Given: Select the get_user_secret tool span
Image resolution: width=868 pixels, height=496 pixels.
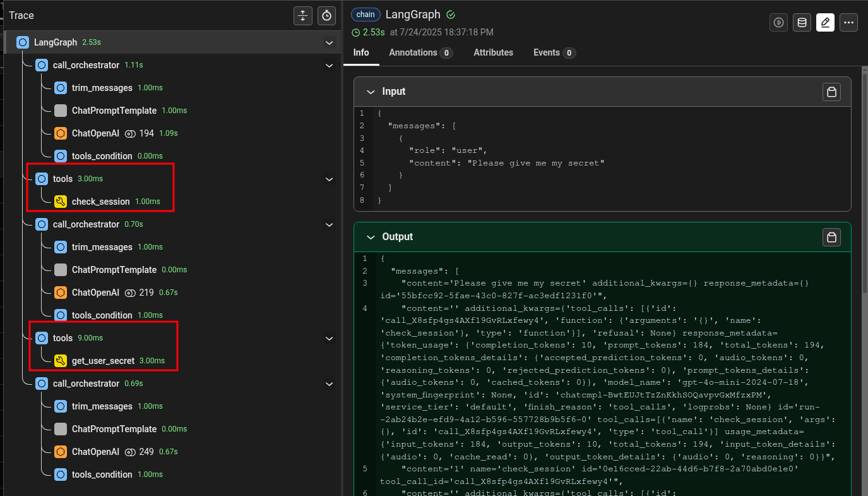Looking at the screenshot, I should click(103, 361).
